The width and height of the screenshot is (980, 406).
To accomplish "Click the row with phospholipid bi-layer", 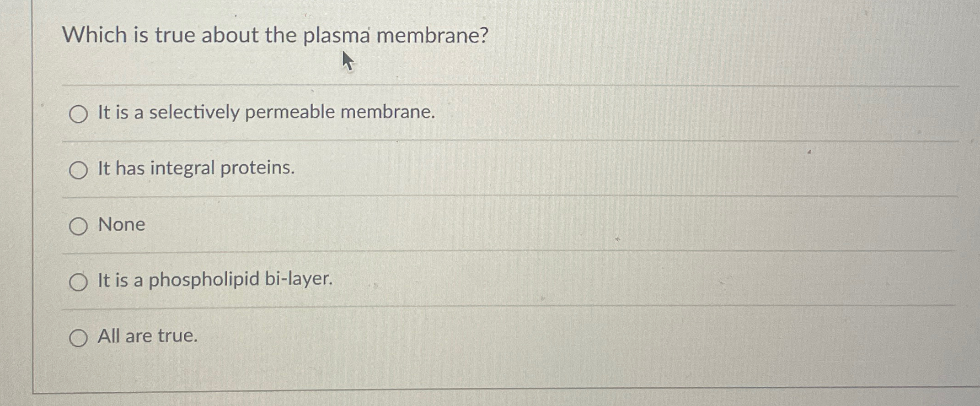I will [x=320, y=281].
